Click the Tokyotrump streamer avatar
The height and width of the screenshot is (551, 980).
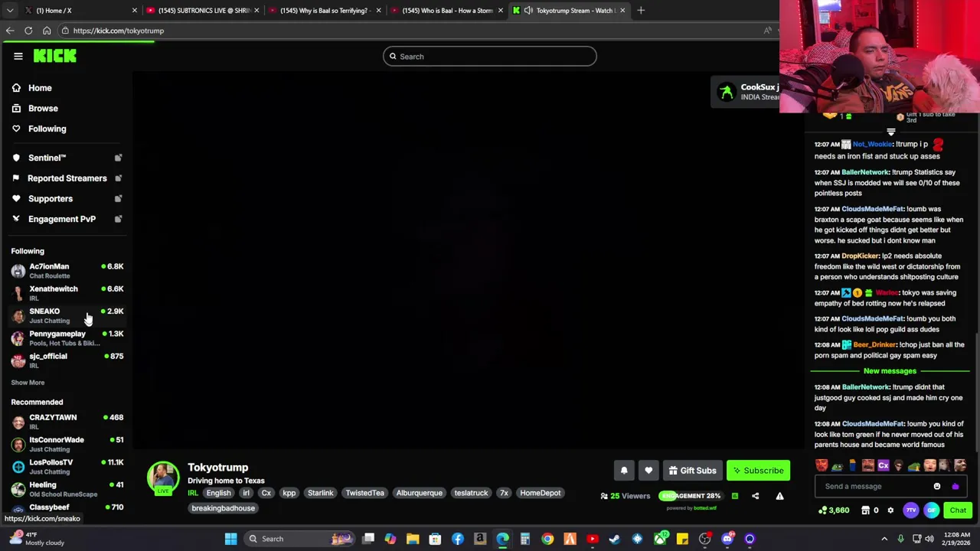(x=163, y=478)
